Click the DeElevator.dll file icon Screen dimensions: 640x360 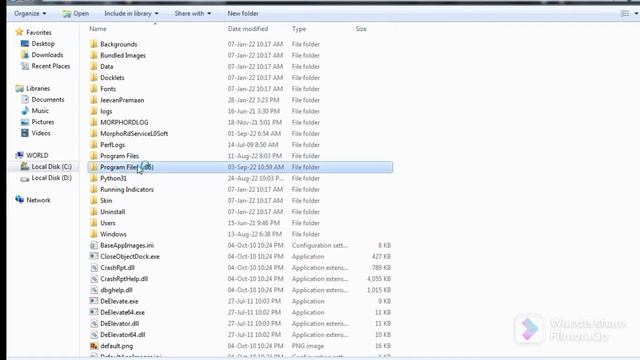click(x=94, y=324)
